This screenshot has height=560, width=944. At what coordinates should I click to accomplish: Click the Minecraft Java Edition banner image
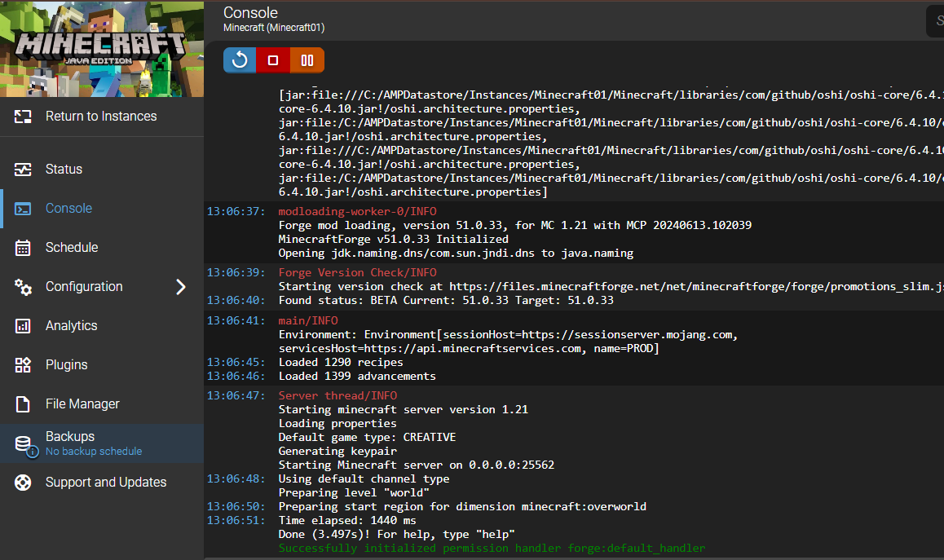(102, 49)
